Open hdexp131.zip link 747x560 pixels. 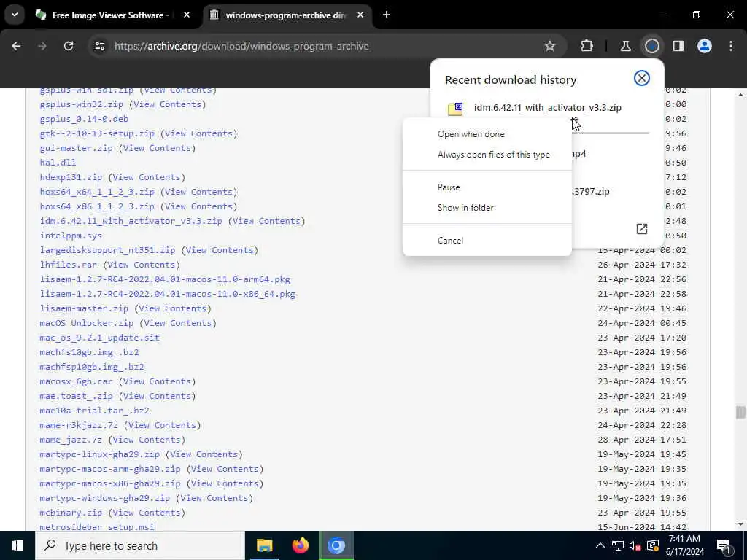point(71,178)
